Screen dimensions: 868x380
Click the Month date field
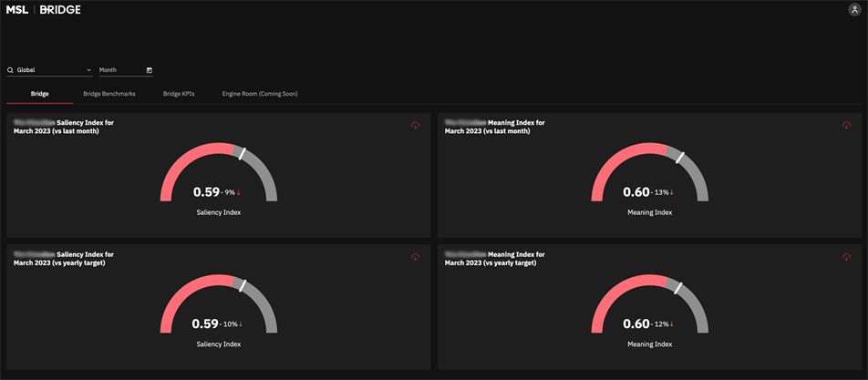120,70
